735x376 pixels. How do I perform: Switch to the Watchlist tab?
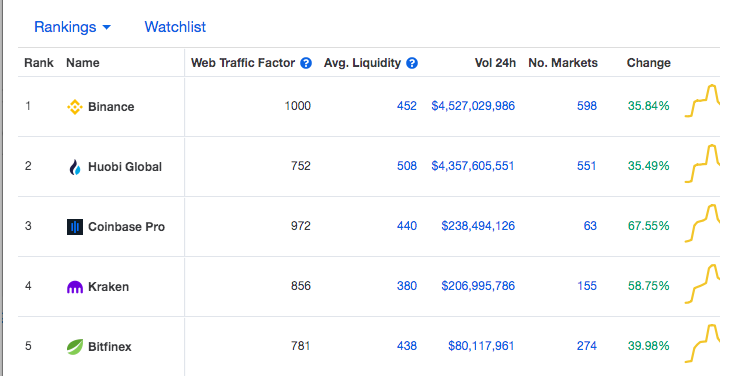[x=175, y=27]
